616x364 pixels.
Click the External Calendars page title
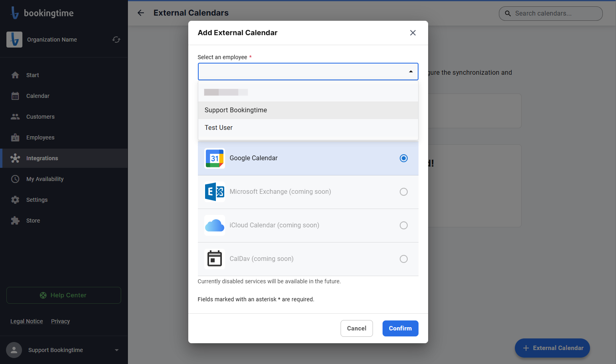[x=191, y=13]
